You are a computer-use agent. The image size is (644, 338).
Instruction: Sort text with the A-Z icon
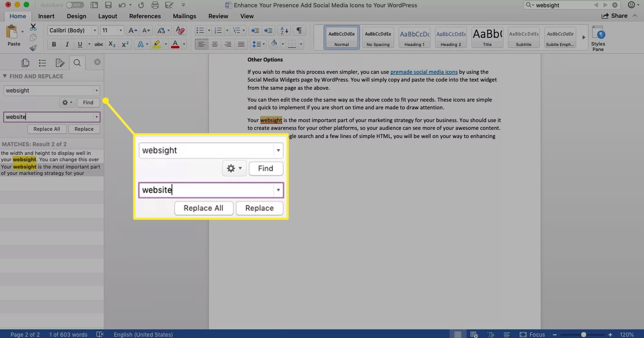pyautogui.click(x=284, y=31)
